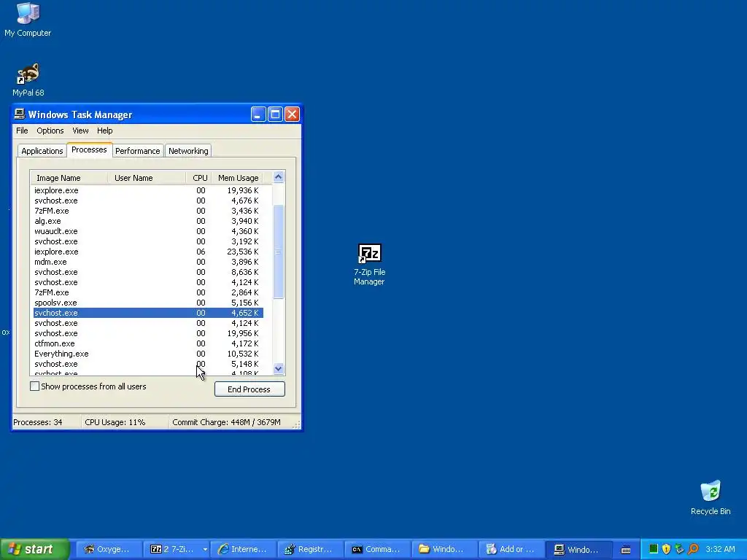Select iexplore.exe row using 23,536 K
This screenshot has width=747, height=560.
click(148, 252)
